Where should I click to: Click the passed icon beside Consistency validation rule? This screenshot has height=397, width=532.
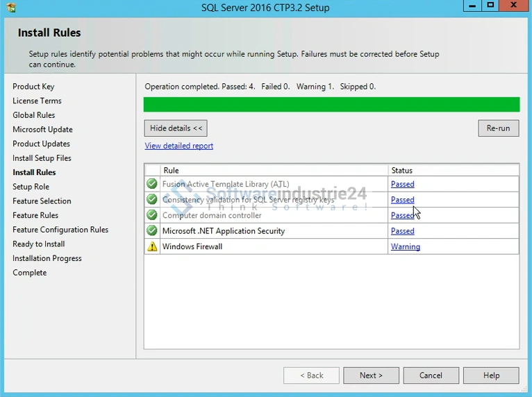coord(152,200)
